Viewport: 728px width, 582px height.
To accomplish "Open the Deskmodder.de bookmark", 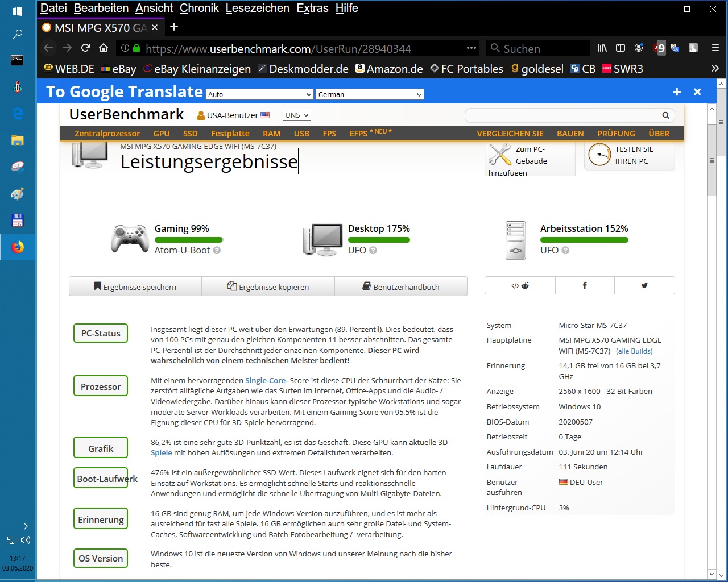I will pyautogui.click(x=303, y=68).
